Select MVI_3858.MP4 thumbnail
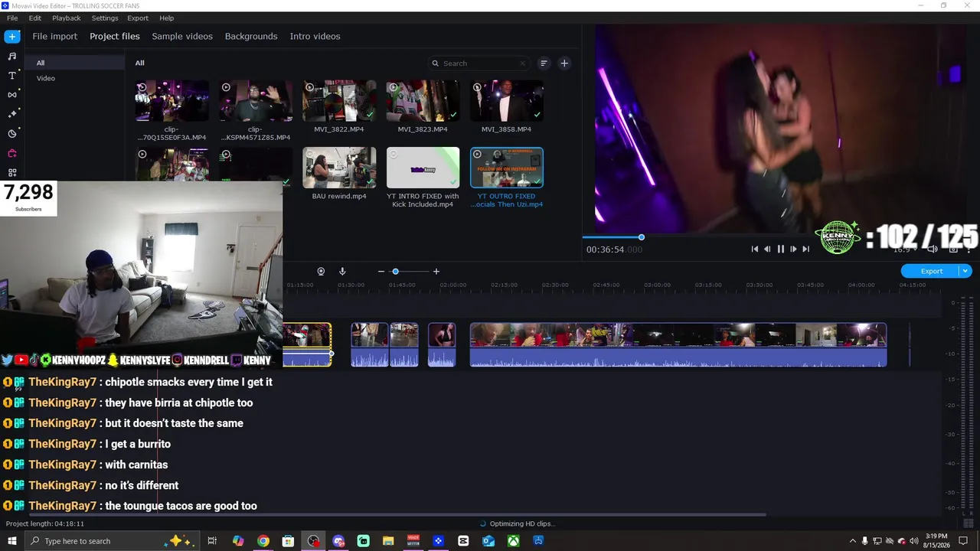 click(x=506, y=101)
